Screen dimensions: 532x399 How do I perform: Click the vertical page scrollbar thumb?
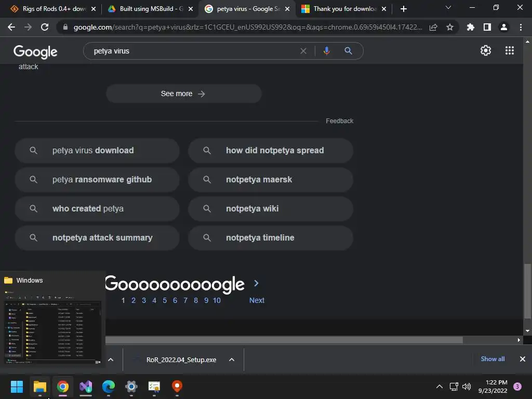click(x=527, y=291)
